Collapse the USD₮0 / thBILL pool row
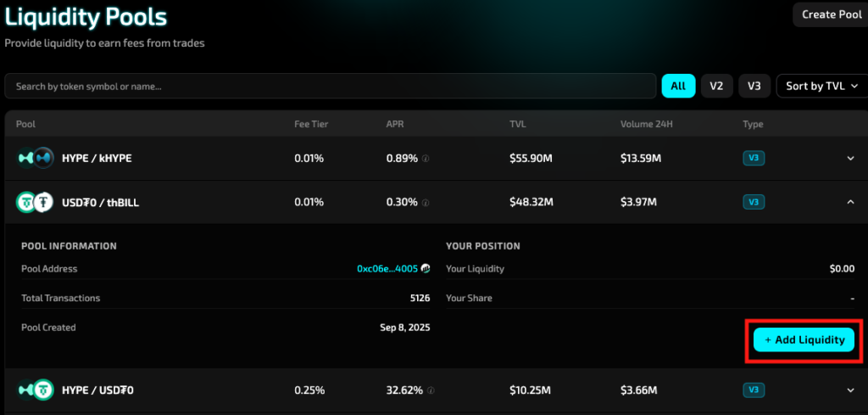Viewport: 868px width, 415px height. click(850, 202)
